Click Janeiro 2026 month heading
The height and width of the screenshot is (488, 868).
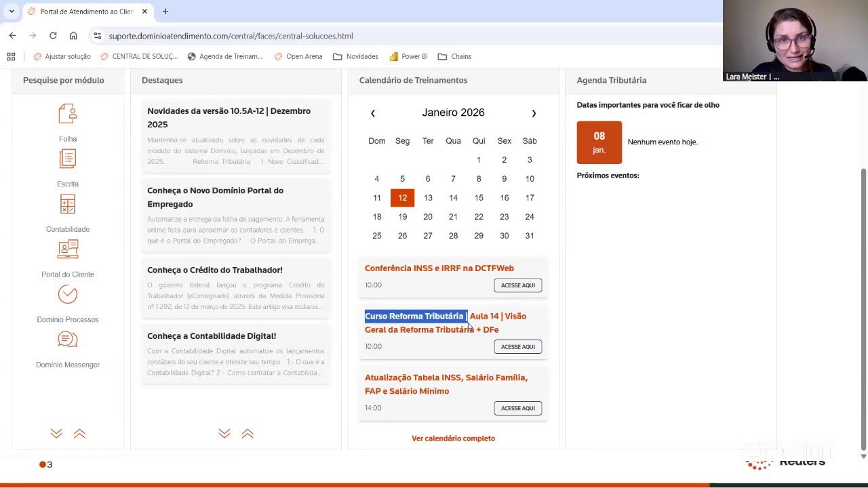(x=453, y=113)
